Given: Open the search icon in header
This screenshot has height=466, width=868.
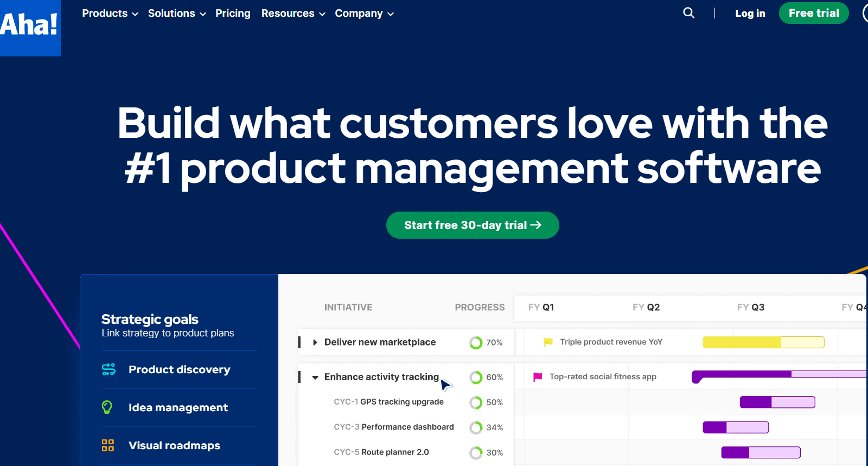Looking at the screenshot, I should (688, 12).
